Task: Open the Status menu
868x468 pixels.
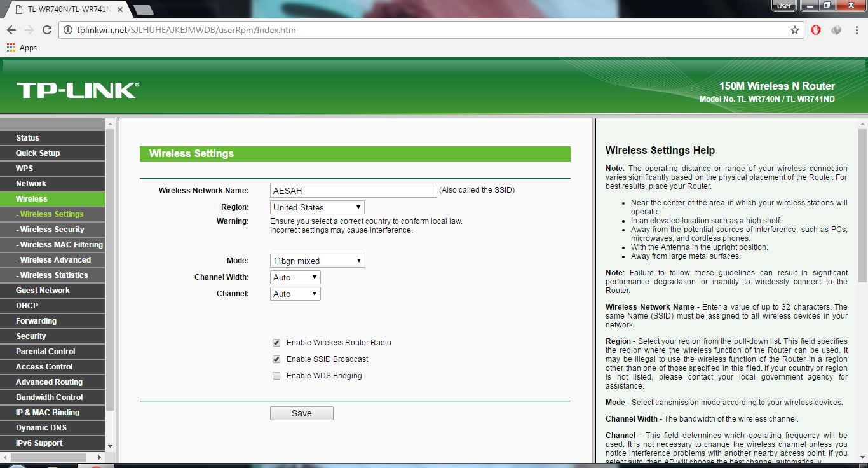Action: (x=52, y=138)
